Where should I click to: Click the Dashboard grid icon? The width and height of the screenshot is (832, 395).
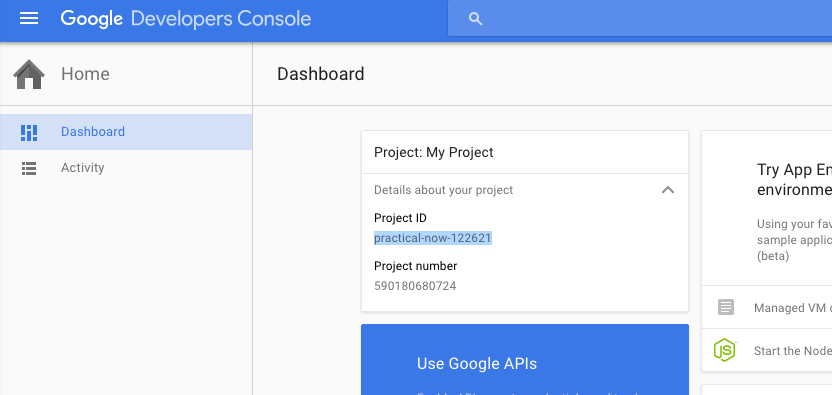click(29, 132)
